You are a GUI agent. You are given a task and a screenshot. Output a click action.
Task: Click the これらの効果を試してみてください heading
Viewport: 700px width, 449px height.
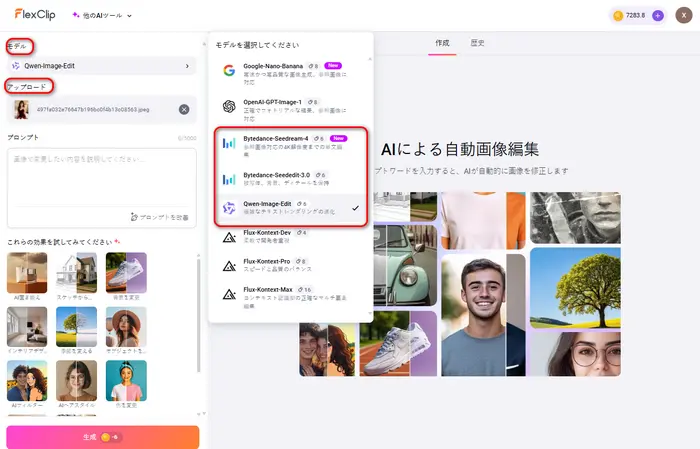click(60, 242)
